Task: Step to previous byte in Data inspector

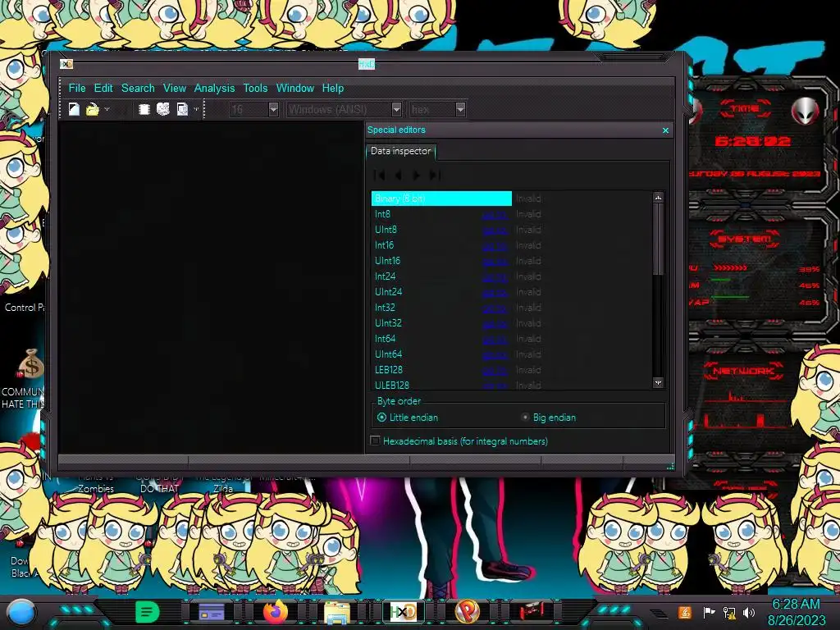Action: click(x=398, y=176)
